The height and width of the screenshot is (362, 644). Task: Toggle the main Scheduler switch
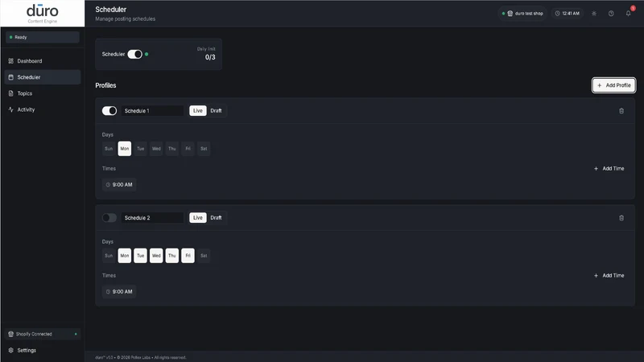click(x=134, y=54)
